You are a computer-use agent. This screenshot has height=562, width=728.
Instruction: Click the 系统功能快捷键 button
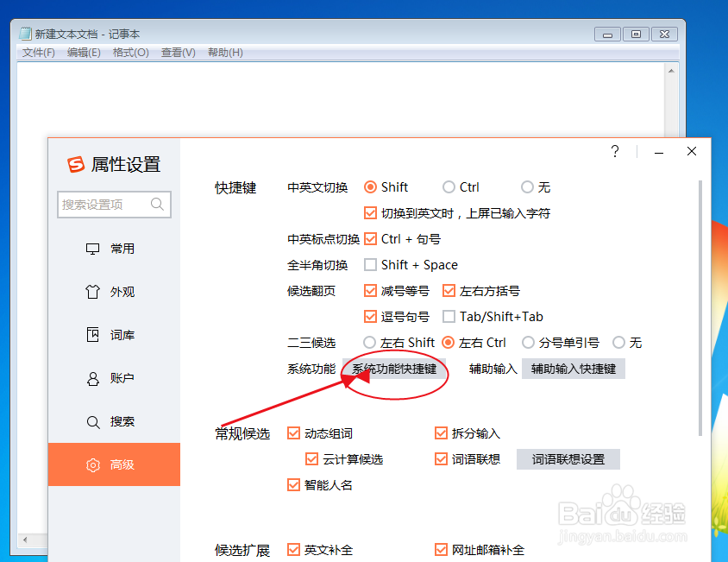click(397, 369)
